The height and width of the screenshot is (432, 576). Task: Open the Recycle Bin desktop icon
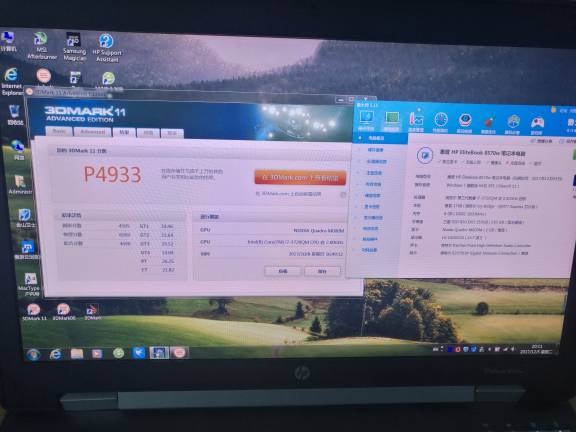[x=14, y=115]
